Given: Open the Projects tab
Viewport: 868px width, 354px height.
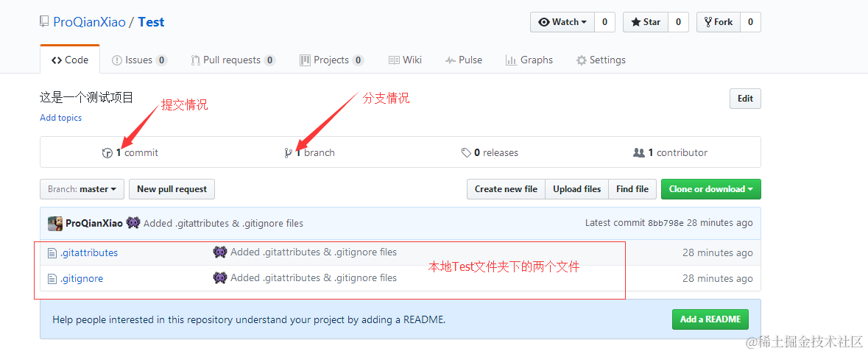Looking at the screenshot, I should coord(331,60).
